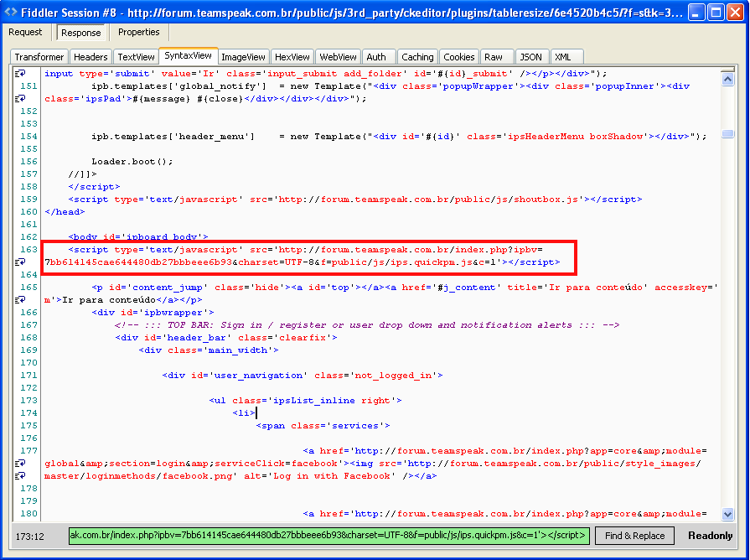This screenshot has width=750, height=560.
Task: Click the vertical scrollbar thumb
Action: [x=727, y=133]
